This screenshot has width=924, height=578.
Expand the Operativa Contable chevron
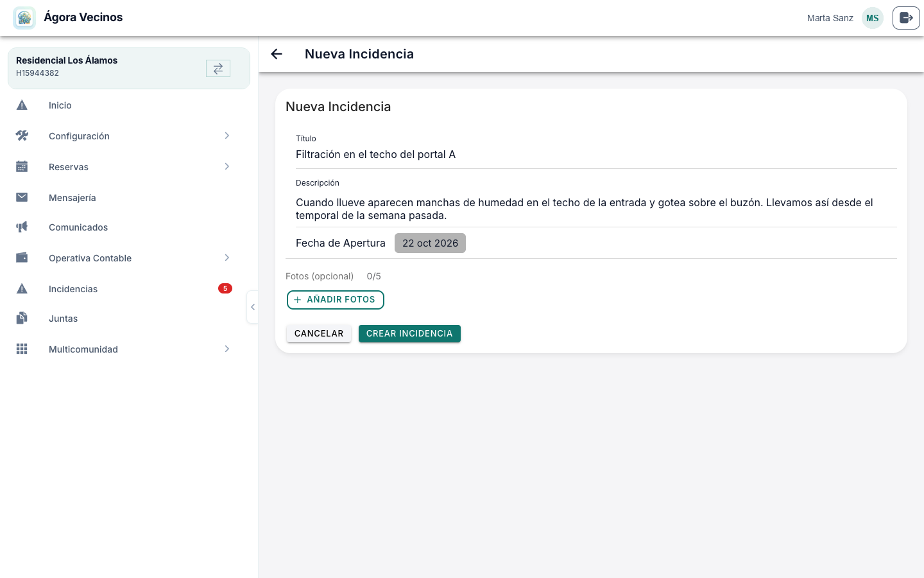click(227, 258)
